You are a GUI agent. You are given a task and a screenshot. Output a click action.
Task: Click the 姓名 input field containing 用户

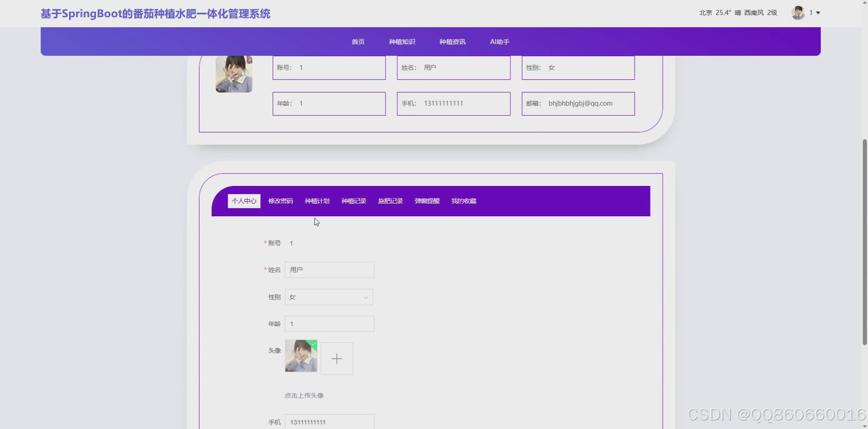click(x=330, y=270)
